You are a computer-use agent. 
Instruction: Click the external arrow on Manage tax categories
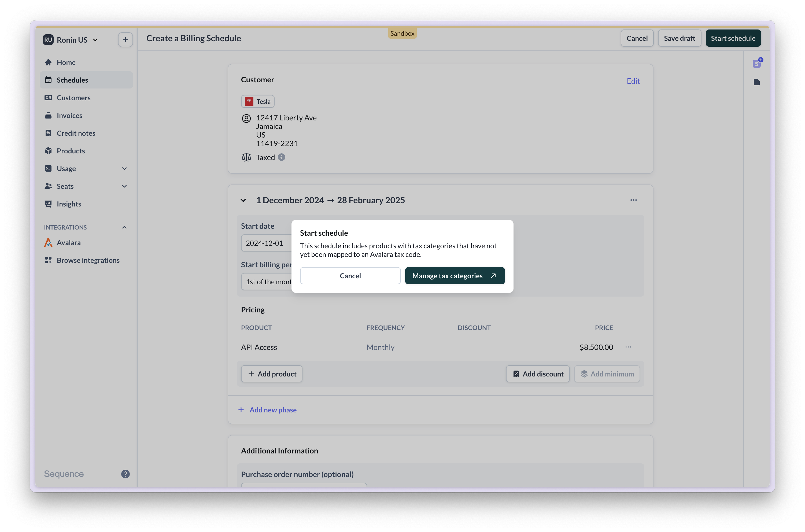tap(494, 276)
